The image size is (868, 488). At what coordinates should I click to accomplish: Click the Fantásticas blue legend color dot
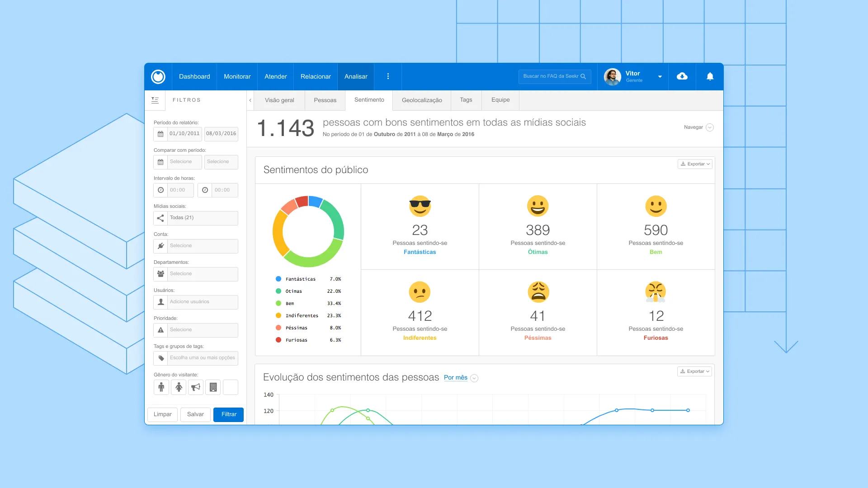(x=278, y=279)
